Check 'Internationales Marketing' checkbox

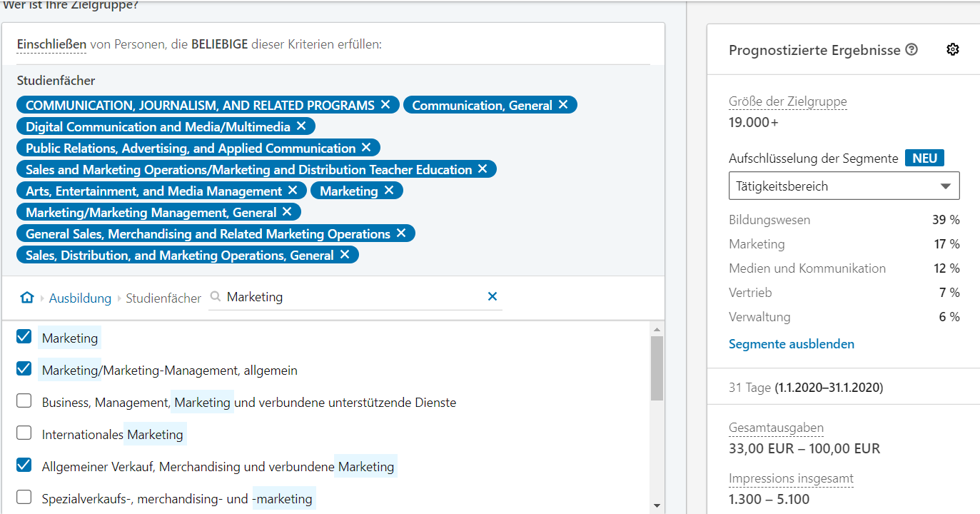pos(24,433)
